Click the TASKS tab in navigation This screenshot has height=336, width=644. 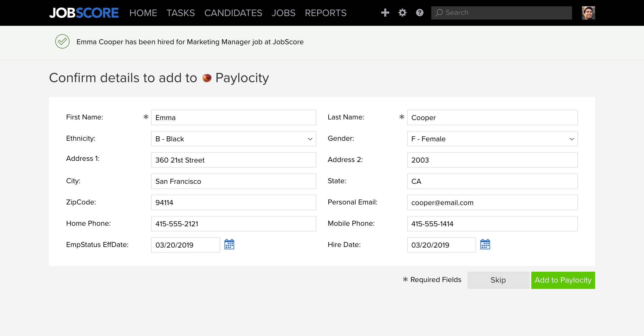click(181, 13)
